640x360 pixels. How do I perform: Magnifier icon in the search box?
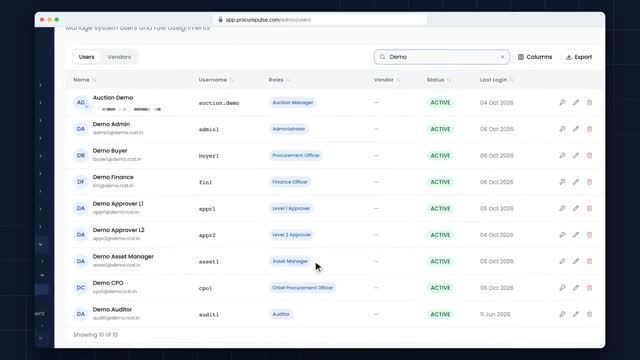(x=382, y=57)
